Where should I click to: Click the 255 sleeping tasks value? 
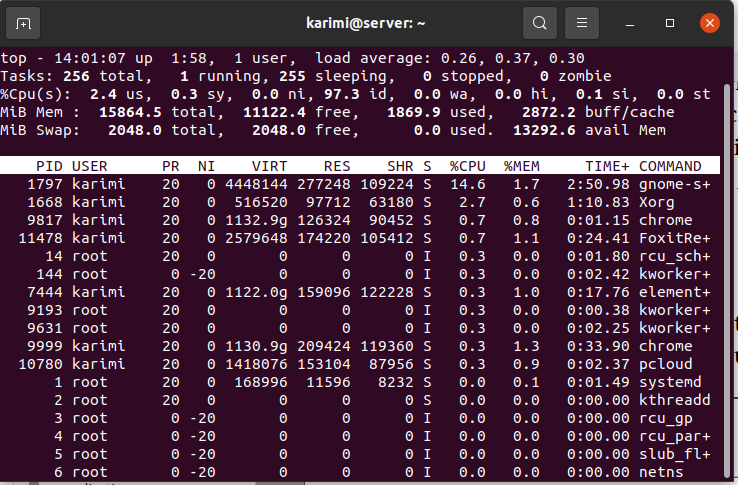click(x=292, y=76)
